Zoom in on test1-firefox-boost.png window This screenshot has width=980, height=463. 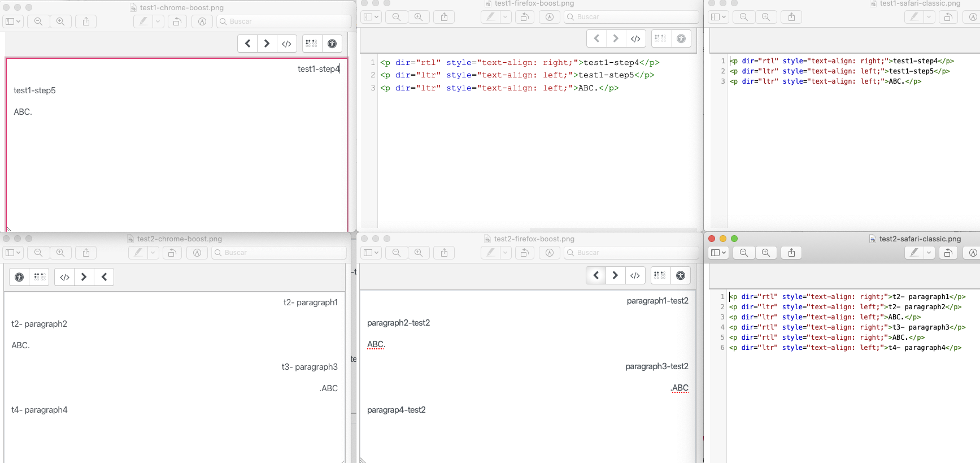click(419, 17)
